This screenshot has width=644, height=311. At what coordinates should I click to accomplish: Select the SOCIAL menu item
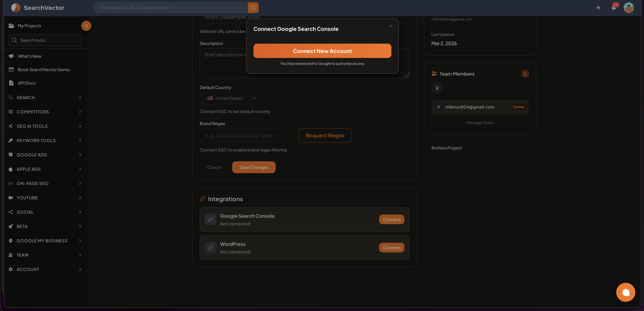pos(45,212)
